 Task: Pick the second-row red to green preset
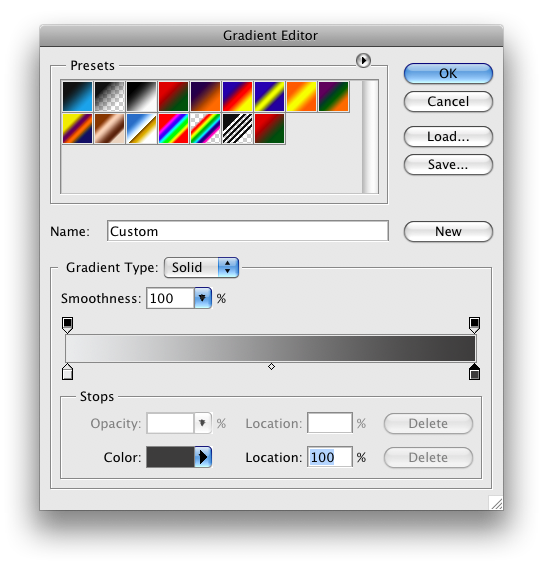270,128
